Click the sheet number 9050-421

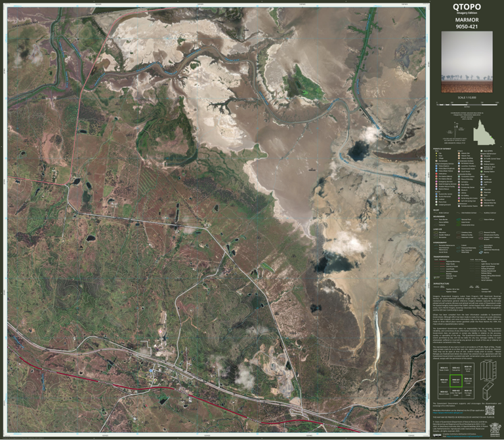pos(467,27)
